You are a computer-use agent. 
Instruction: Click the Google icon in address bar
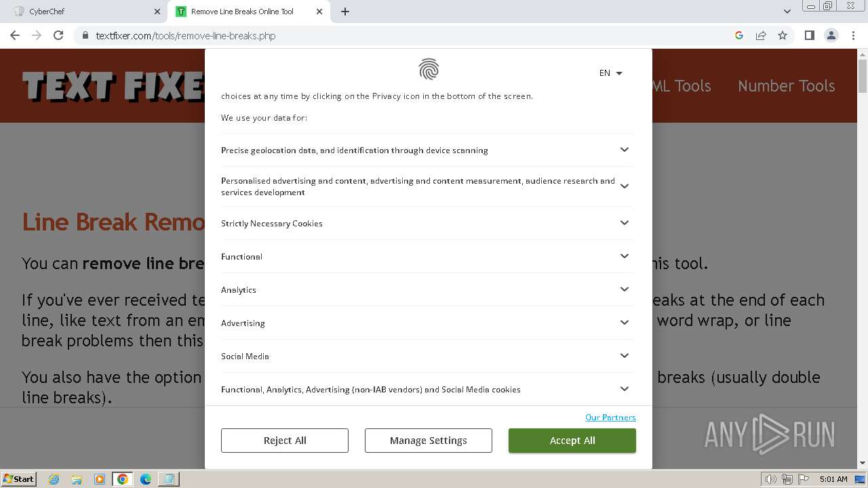[739, 35]
